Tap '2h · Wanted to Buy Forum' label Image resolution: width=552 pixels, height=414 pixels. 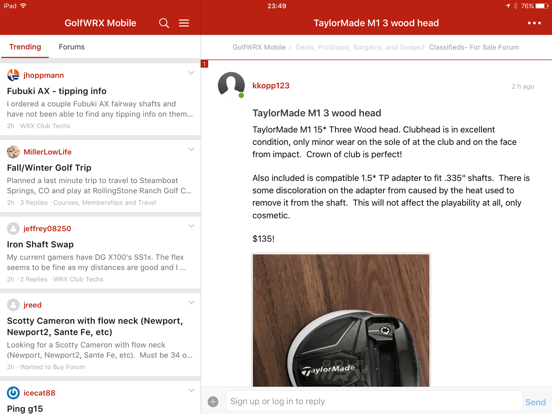click(x=46, y=367)
